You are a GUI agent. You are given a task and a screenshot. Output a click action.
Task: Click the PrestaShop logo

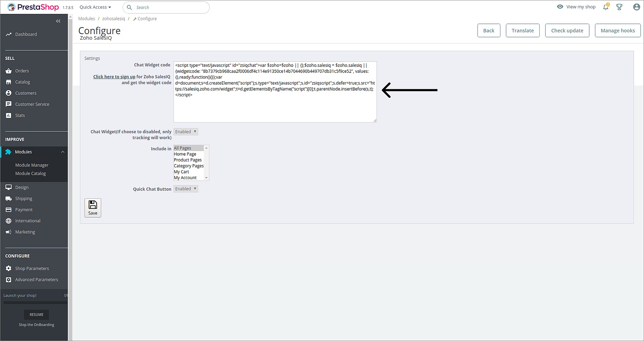33,7
